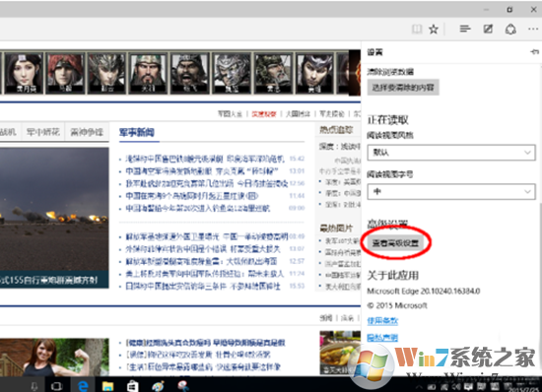Select the 军事新闻 tab heading
Image resolution: width=542 pixels, height=392 pixels.
(x=137, y=132)
